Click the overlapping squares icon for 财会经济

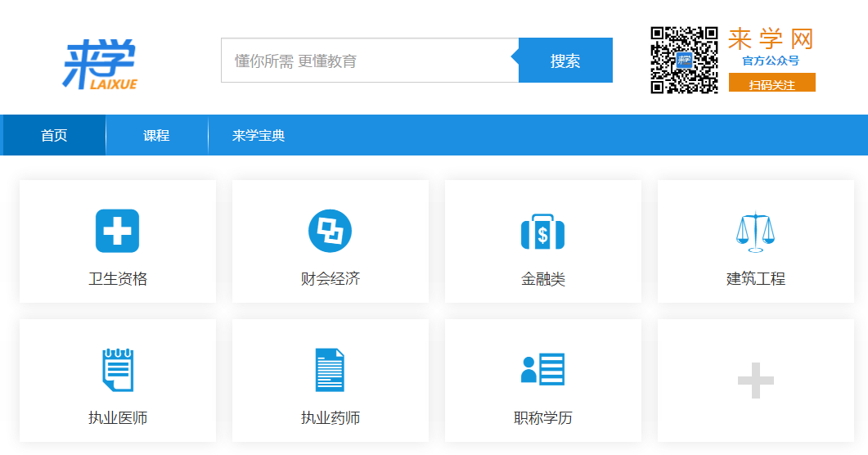tap(330, 231)
